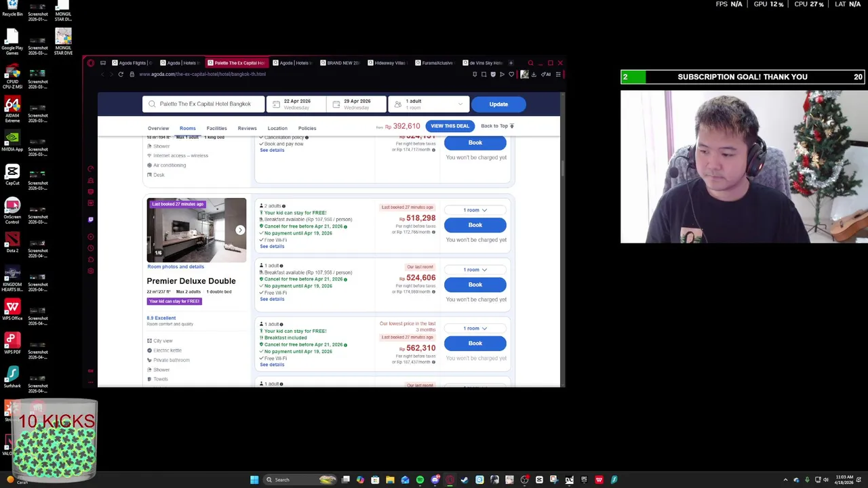The image size is (868, 488).
Task: Open the CPUID CPU-Z MSI desktop shortcut
Action: pyautogui.click(x=12, y=76)
